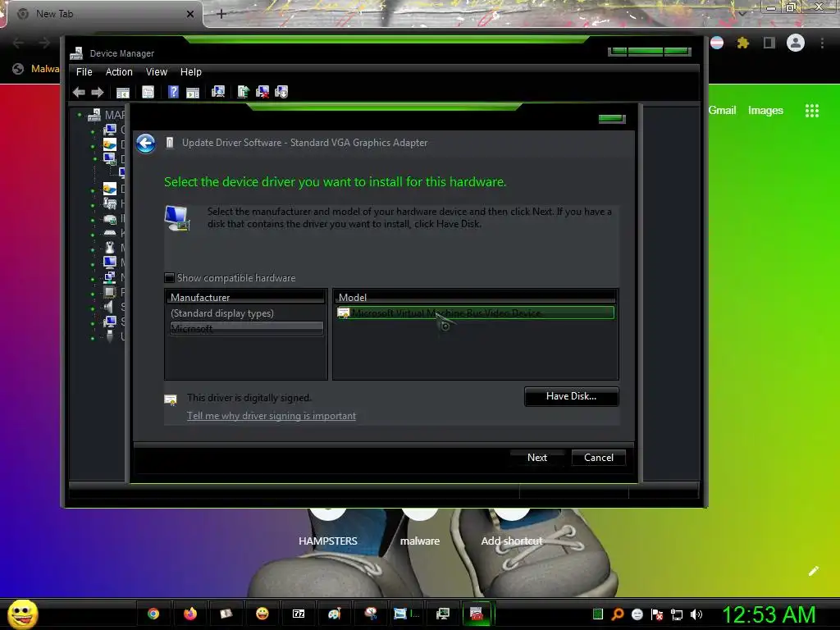Select the New Tab browser tab
Image resolution: width=840 pixels, height=630 pixels.
click(x=104, y=14)
